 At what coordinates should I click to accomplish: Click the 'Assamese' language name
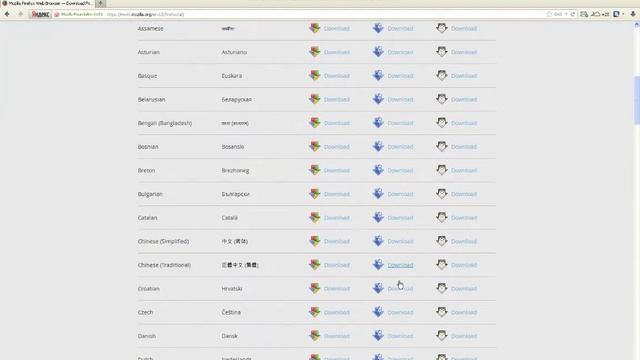151,29
